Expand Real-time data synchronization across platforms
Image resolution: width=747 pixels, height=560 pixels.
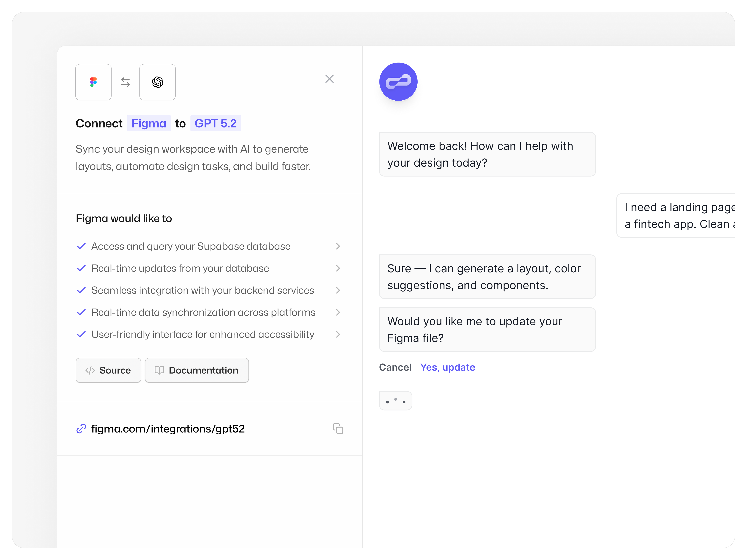click(338, 312)
